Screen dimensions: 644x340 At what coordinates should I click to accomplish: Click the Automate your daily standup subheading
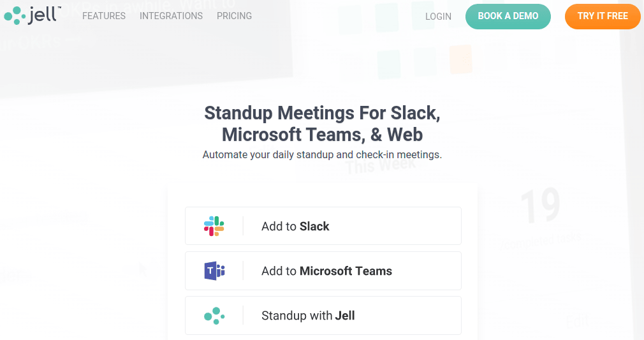[x=322, y=154]
